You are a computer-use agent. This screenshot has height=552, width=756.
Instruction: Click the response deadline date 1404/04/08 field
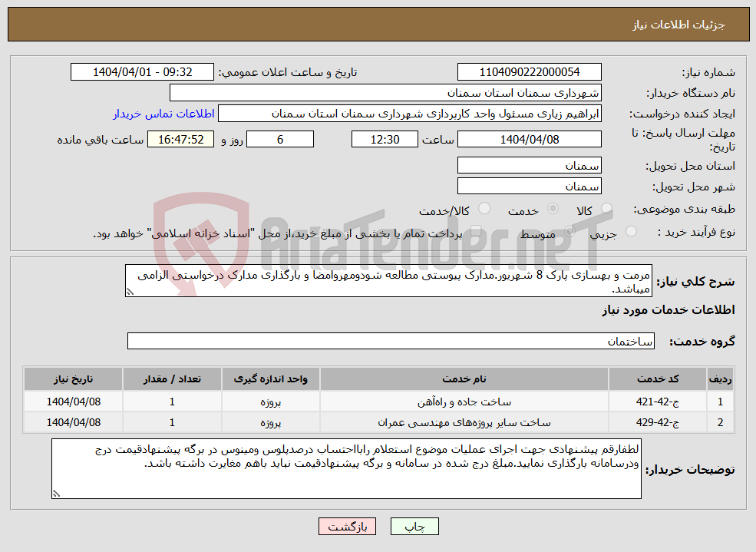529,139
